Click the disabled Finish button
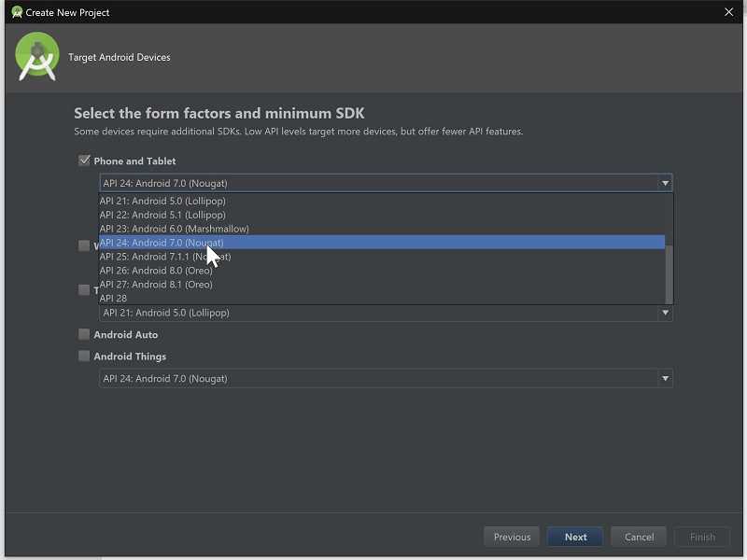Image resolution: width=747 pixels, height=560 pixels. [x=702, y=537]
